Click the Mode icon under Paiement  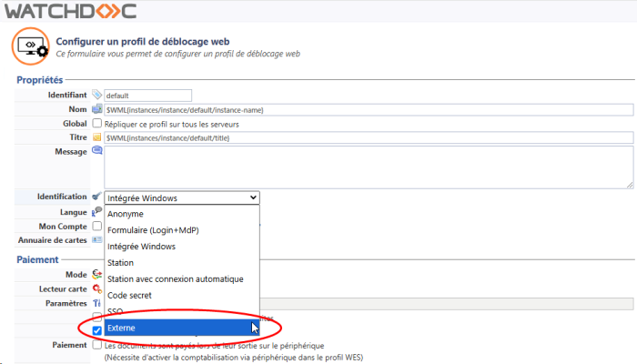[96, 274]
